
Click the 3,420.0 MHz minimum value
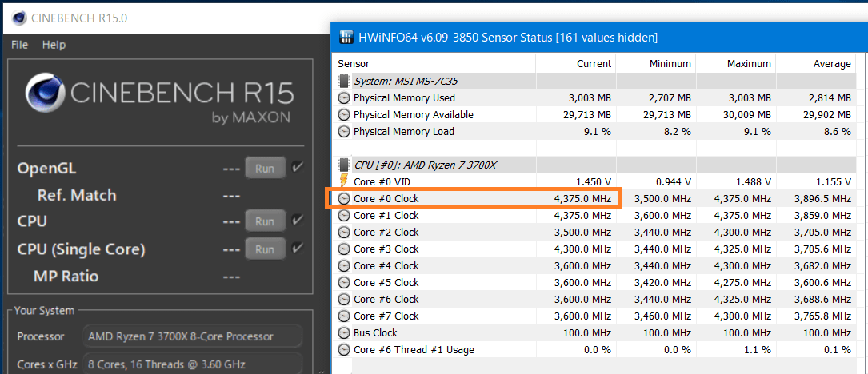point(662,282)
